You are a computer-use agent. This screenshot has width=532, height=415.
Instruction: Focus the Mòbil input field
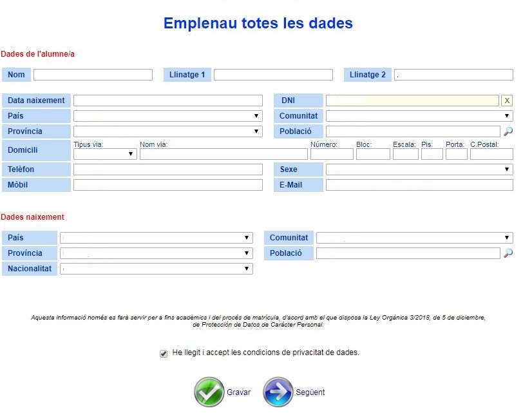pos(168,185)
